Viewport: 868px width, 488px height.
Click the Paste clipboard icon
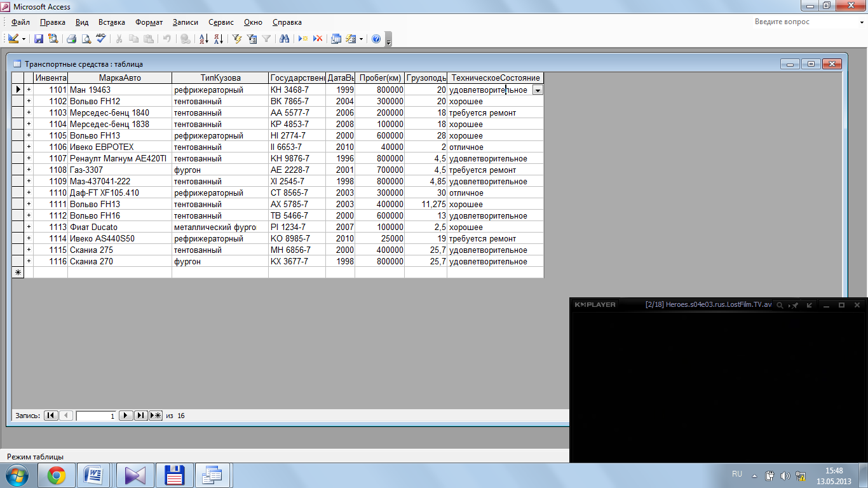(x=148, y=39)
